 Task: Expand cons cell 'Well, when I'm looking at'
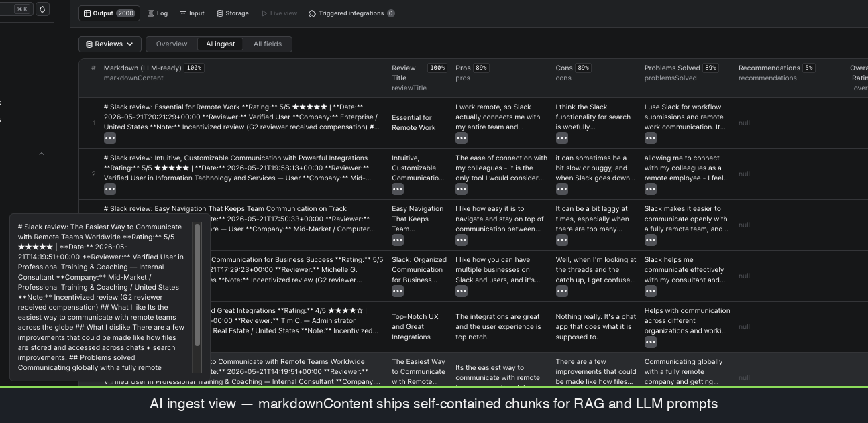tap(562, 291)
